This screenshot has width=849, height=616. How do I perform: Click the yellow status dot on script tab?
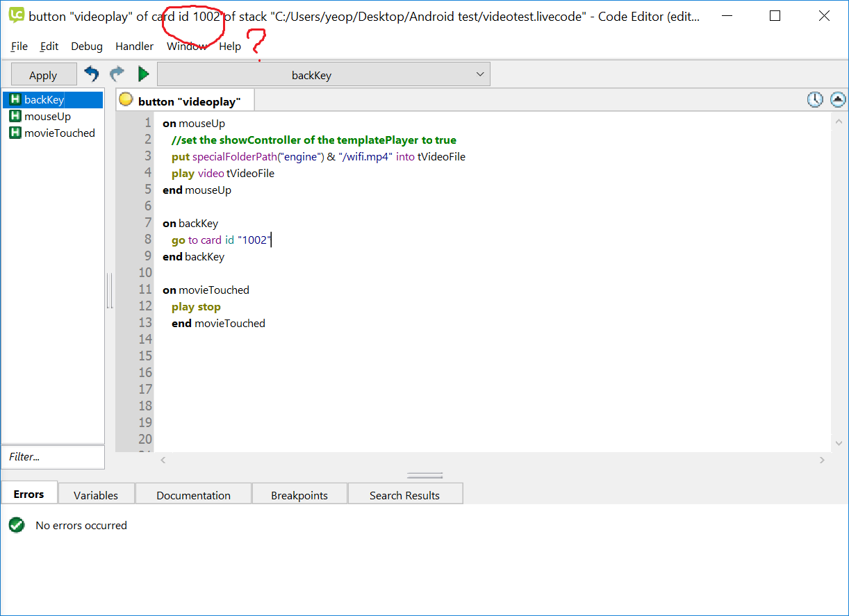pyautogui.click(x=126, y=100)
